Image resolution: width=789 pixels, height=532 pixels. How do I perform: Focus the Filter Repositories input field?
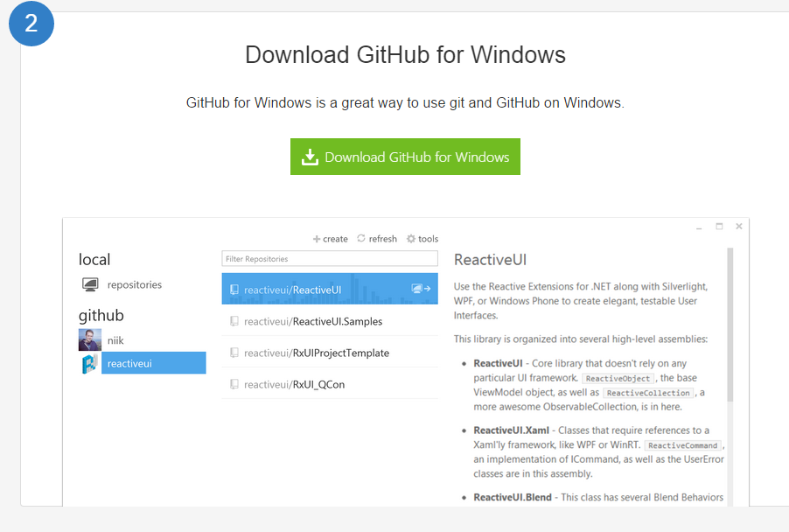pos(330,259)
